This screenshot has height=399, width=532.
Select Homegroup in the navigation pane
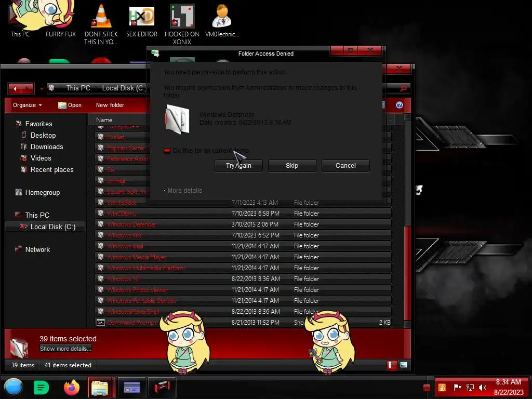coord(37,192)
